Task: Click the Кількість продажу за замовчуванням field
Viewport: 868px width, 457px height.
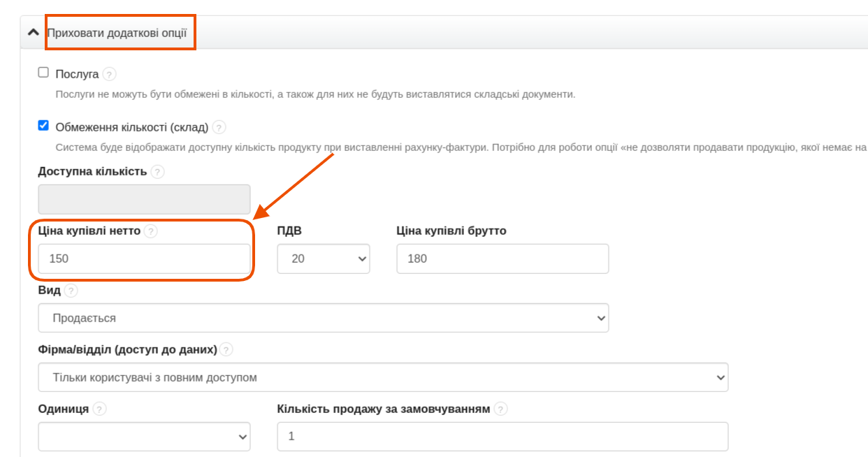Action: 502,437
